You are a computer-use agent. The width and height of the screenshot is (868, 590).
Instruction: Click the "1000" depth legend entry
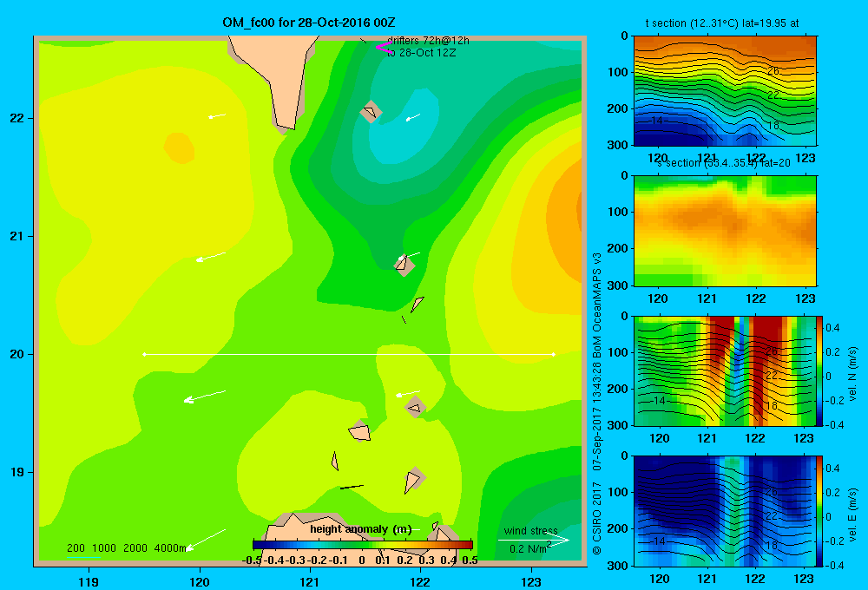104,548
